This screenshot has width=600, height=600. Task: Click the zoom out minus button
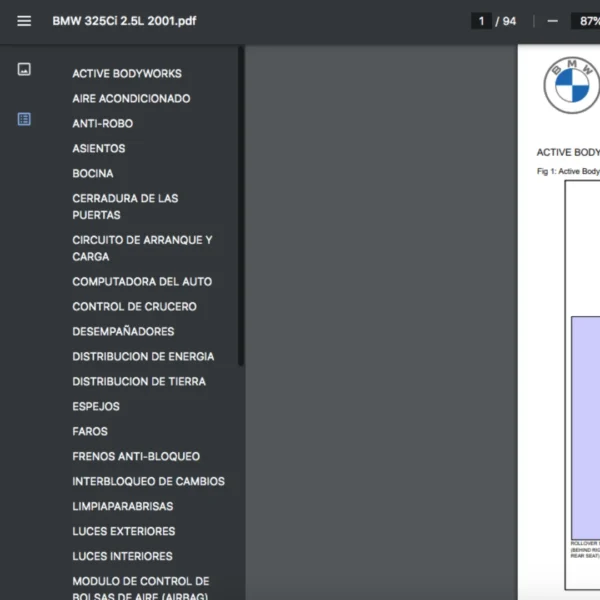[552, 21]
